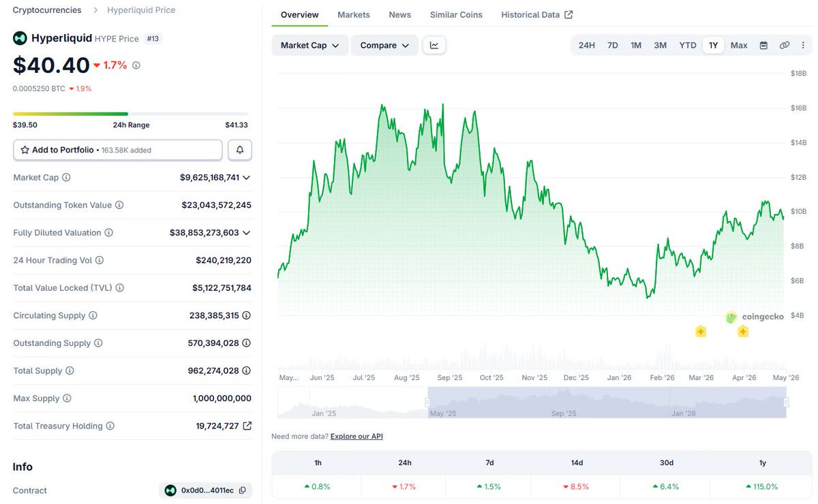Click info icon beside Max Supply label

[x=67, y=398]
